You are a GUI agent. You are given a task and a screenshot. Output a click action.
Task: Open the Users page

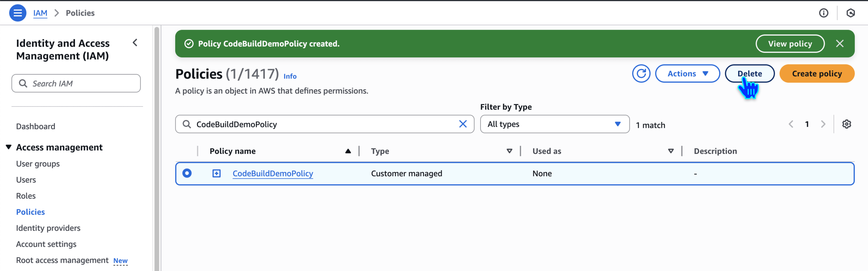pyautogui.click(x=26, y=180)
